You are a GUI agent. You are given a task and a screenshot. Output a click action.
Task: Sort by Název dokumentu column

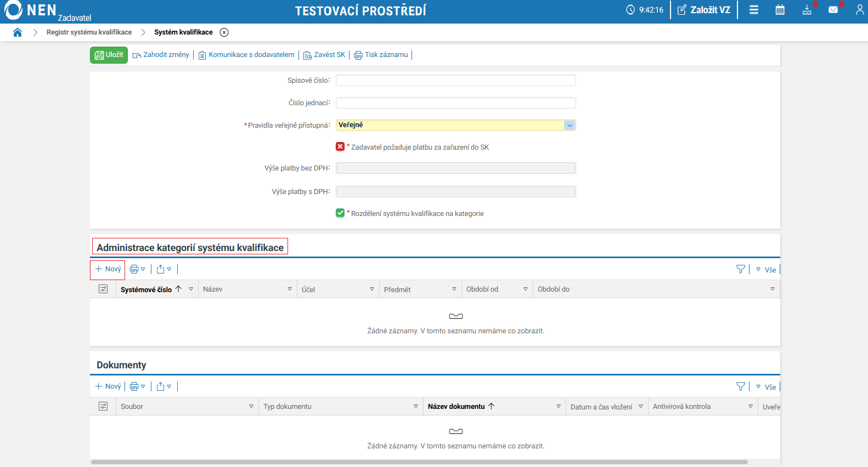(461, 407)
